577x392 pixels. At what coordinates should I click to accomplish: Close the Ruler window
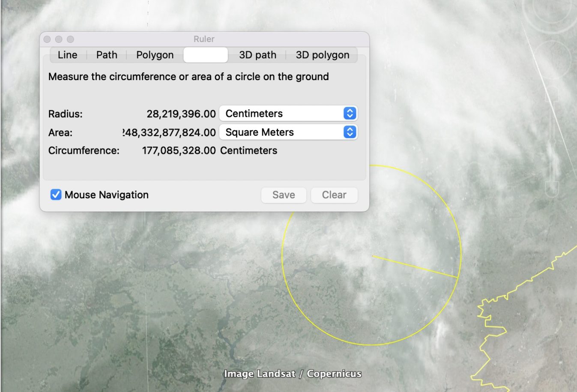coord(47,39)
